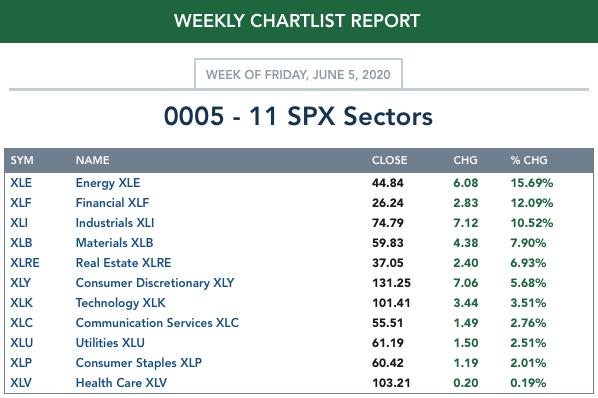Open Financial XLF chart link
This screenshot has width=598, height=398.
113,203
